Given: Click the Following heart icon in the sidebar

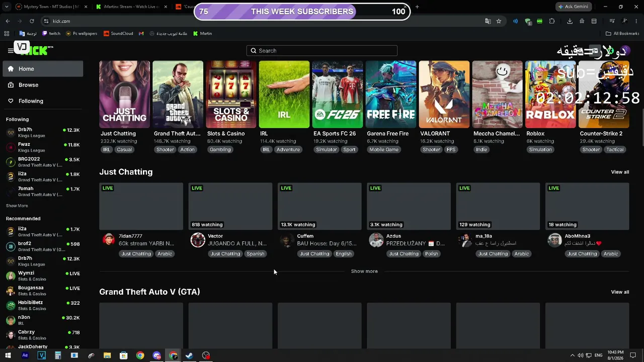Looking at the screenshot, I should pos(11,101).
